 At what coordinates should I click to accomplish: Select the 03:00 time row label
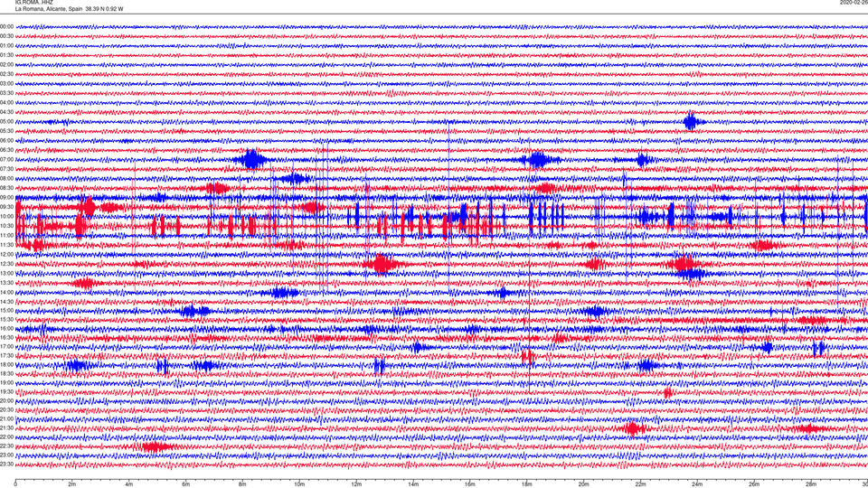click(6, 83)
